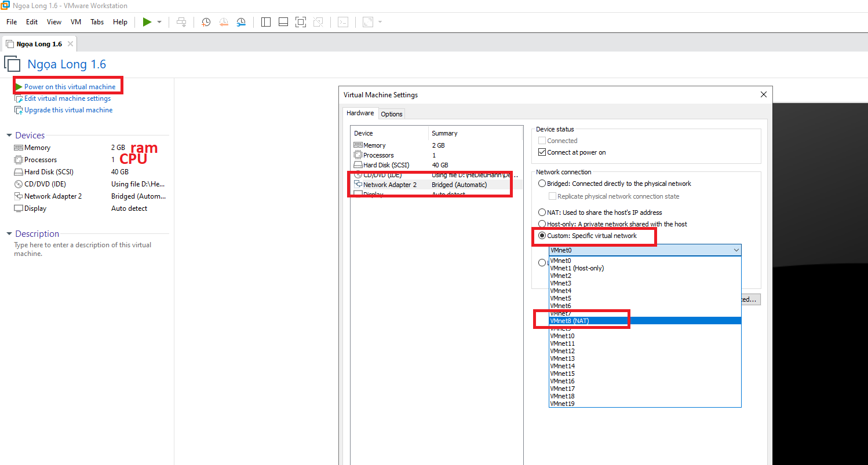Select Memory row in hardware list
The height and width of the screenshot is (465, 868).
[x=436, y=145]
